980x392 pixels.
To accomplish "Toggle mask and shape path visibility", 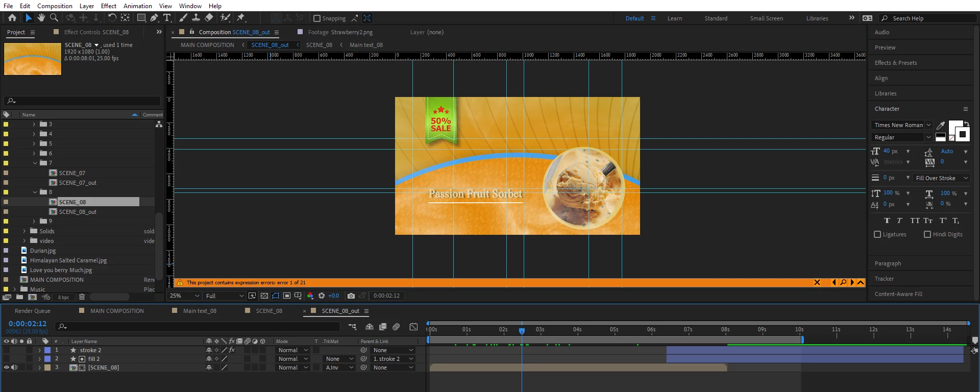I will [276, 296].
